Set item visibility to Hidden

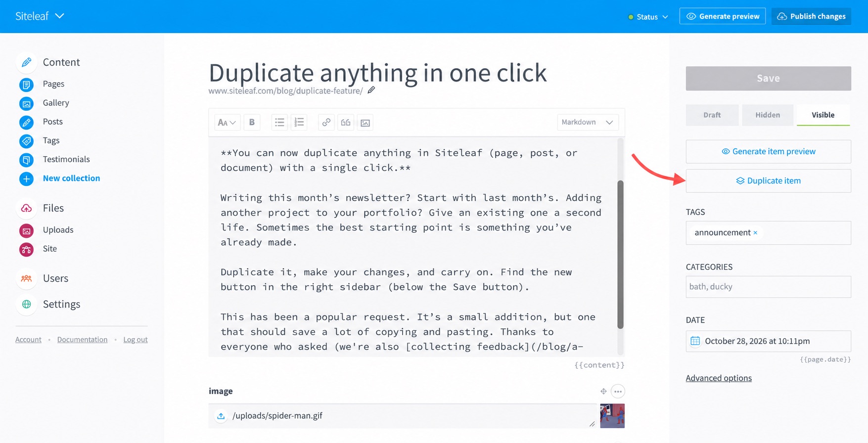click(x=768, y=115)
